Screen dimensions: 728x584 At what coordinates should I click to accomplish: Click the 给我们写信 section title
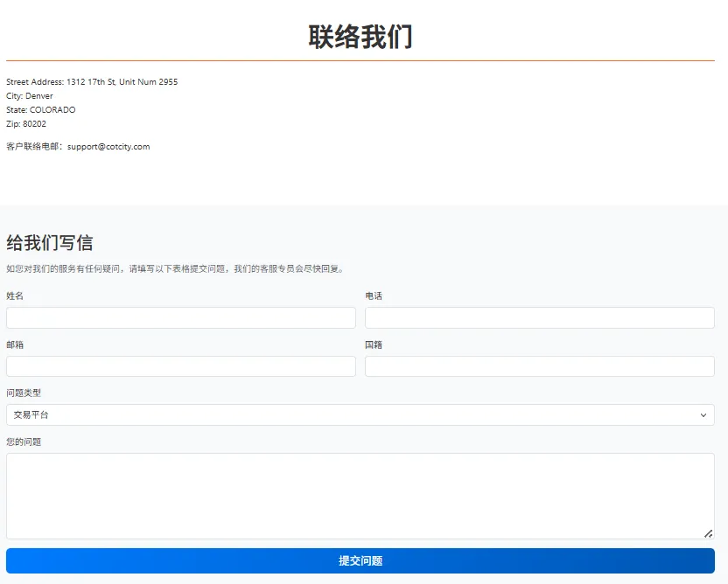coord(48,242)
